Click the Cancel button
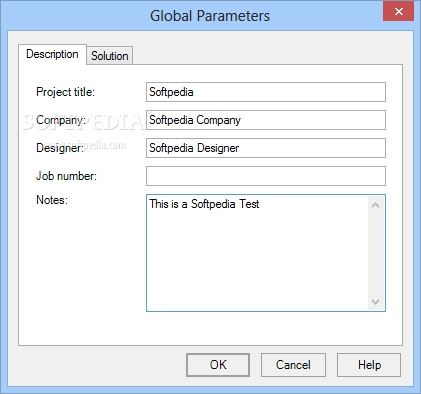Viewport: 421px width, 394px height. click(x=293, y=365)
